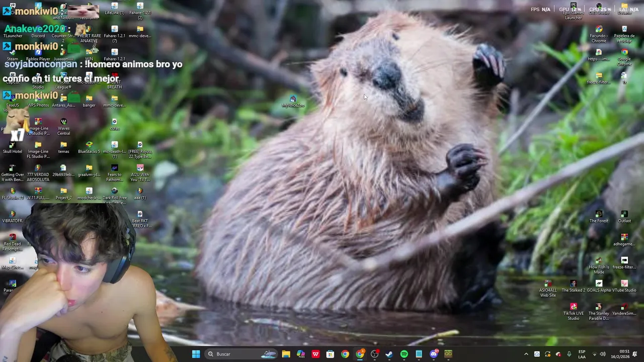
Task: Click the Buscar search box in taskbar
Action: pos(242,354)
